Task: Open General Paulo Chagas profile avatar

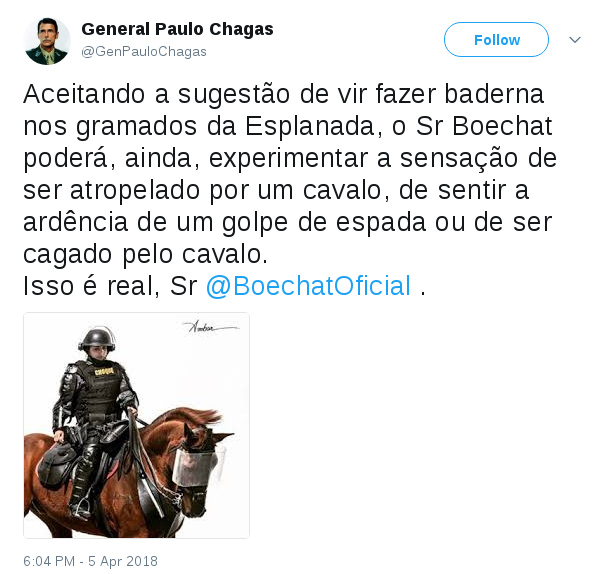Action: click(x=47, y=41)
